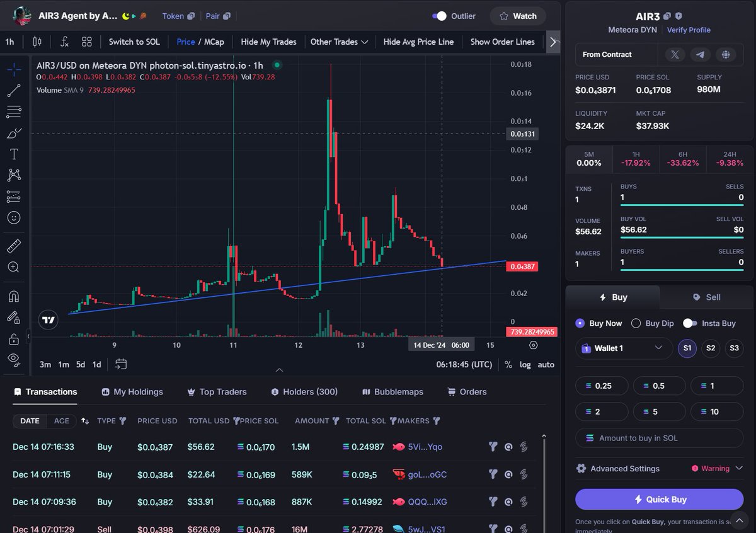
Task: Open the forecasting and measurement tools
Action: point(14,197)
